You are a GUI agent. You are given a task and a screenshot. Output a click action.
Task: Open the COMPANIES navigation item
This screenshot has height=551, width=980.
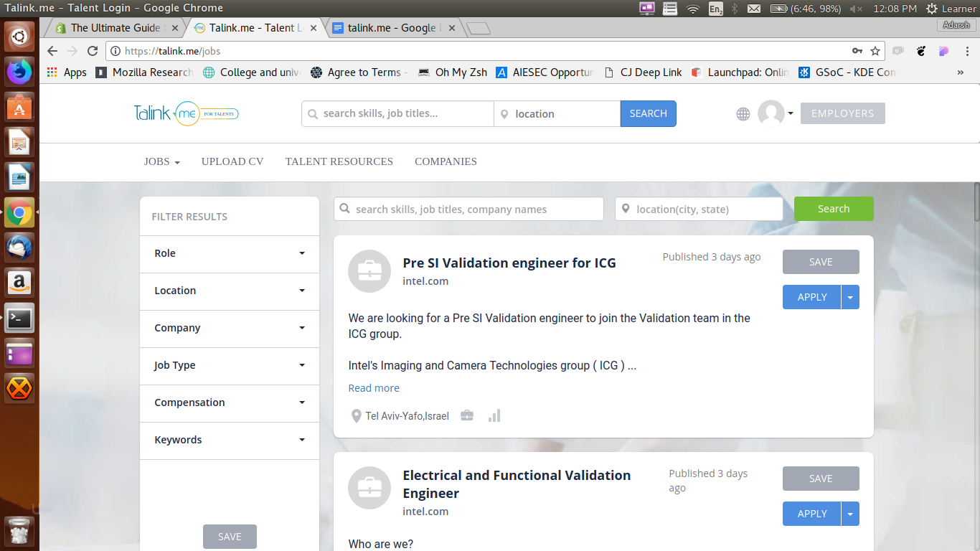[x=446, y=161]
